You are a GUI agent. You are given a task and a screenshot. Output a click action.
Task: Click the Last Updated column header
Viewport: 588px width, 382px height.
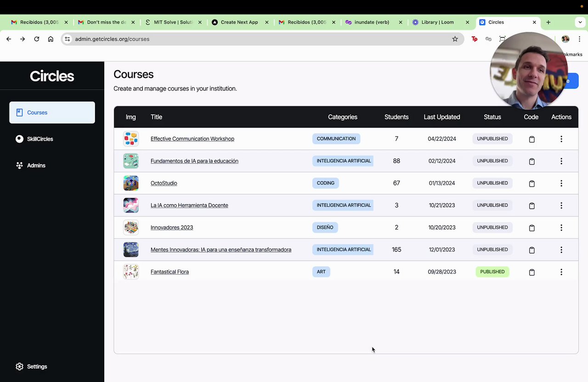[442, 117]
